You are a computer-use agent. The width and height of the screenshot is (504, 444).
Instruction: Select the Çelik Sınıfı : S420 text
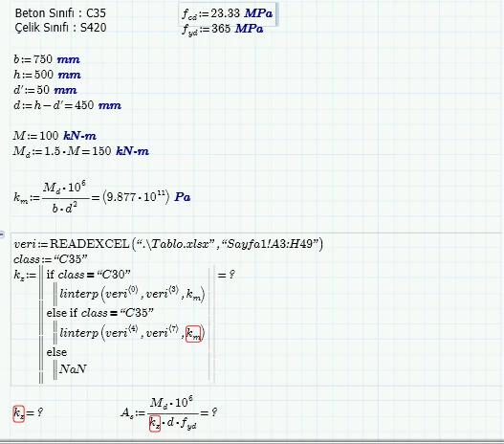(60, 28)
